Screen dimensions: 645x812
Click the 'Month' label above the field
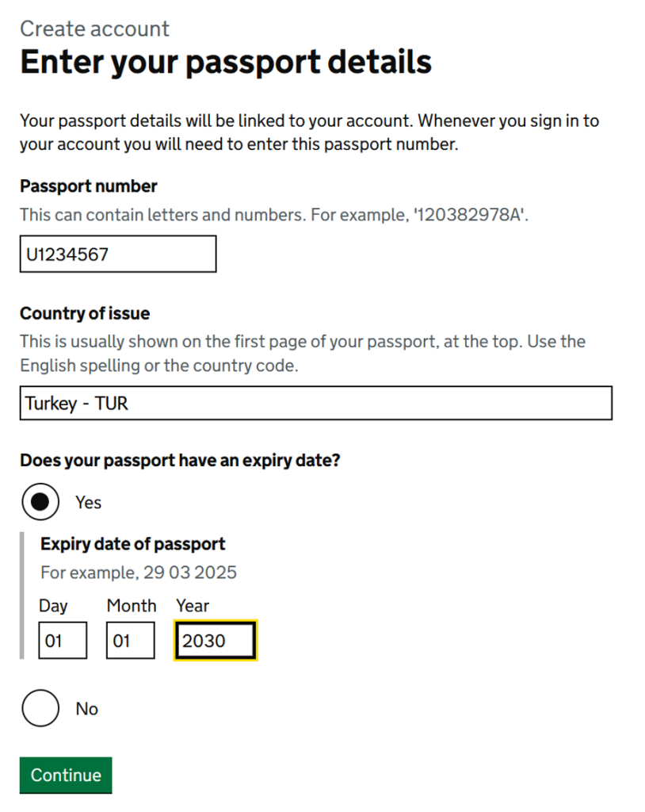[x=132, y=606]
